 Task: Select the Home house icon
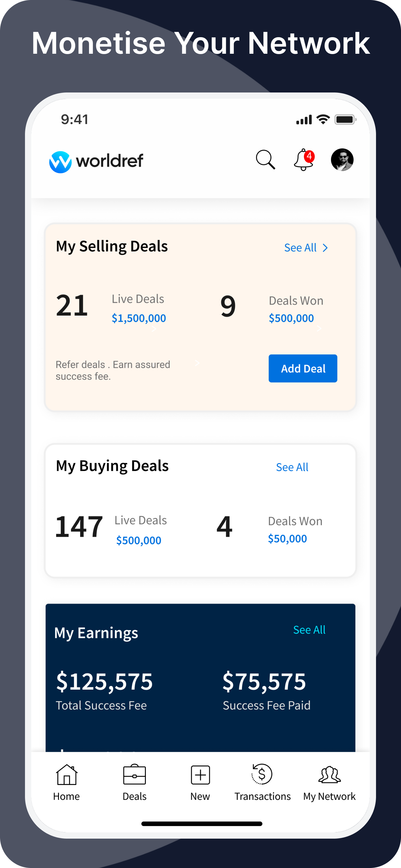click(x=67, y=775)
